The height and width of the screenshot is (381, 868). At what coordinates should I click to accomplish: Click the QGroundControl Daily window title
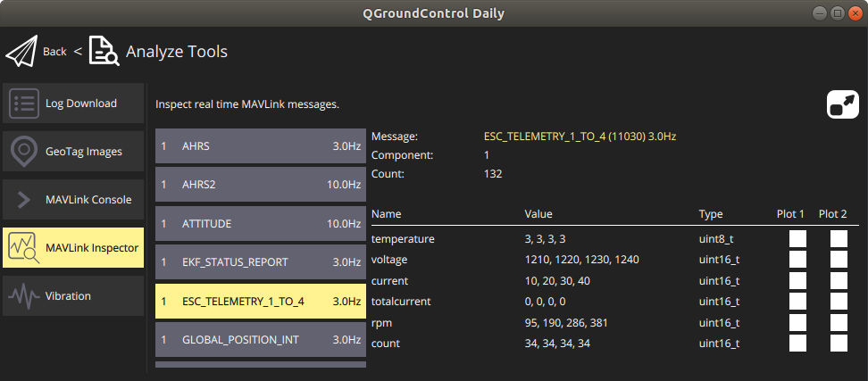coord(433,13)
